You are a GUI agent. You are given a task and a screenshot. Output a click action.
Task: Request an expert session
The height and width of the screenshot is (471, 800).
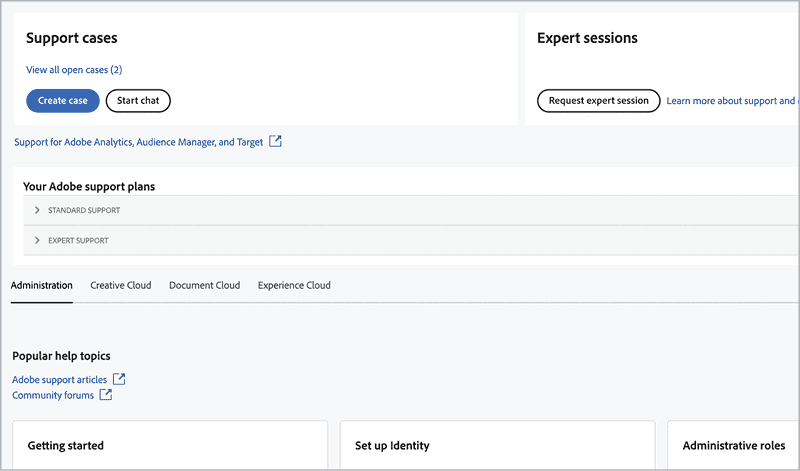click(598, 101)
